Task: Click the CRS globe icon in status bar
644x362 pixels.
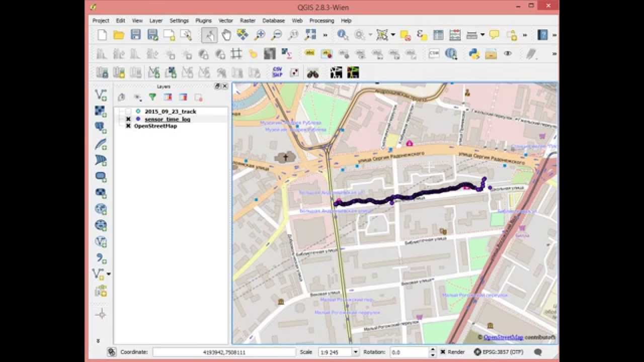Action: pyautogui.click(x=477, y=352)
